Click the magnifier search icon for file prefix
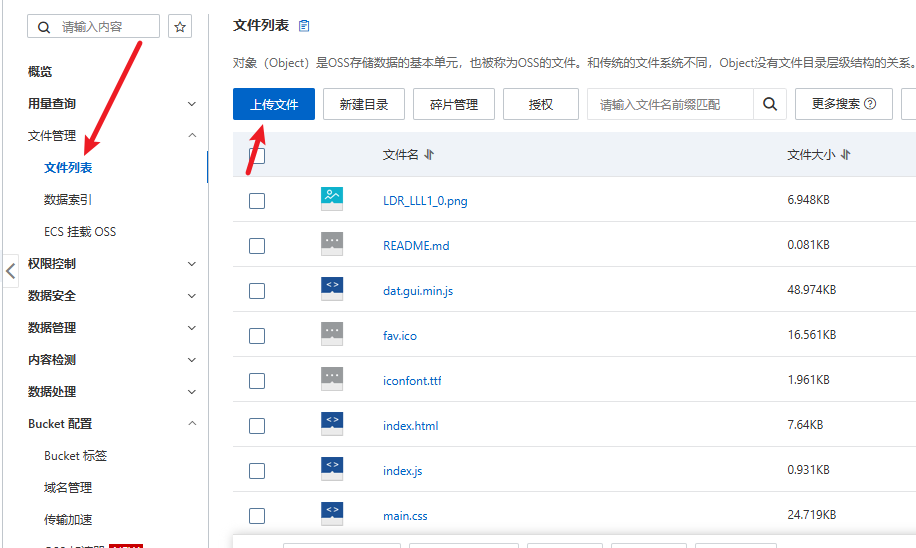 [x=770, y=104]
